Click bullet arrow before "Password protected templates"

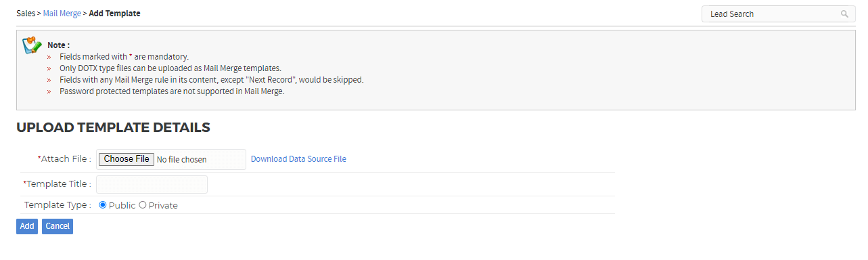(x=49, y=91)
